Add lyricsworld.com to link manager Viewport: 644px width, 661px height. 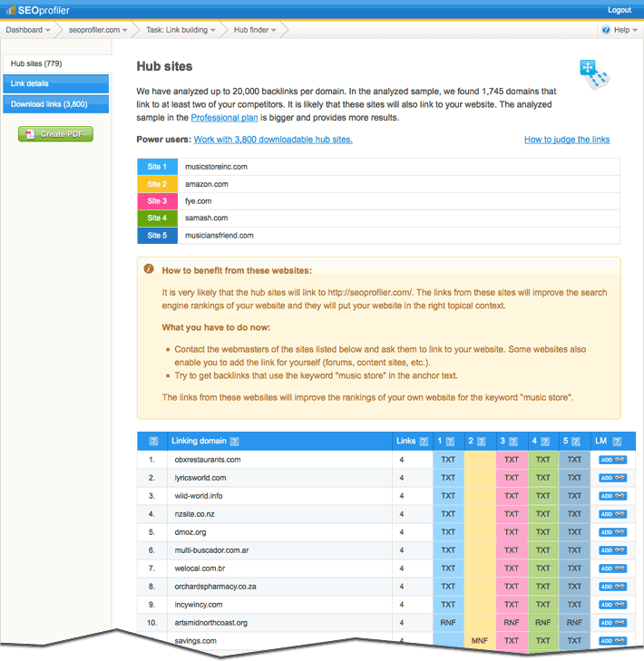click(613, 478)
